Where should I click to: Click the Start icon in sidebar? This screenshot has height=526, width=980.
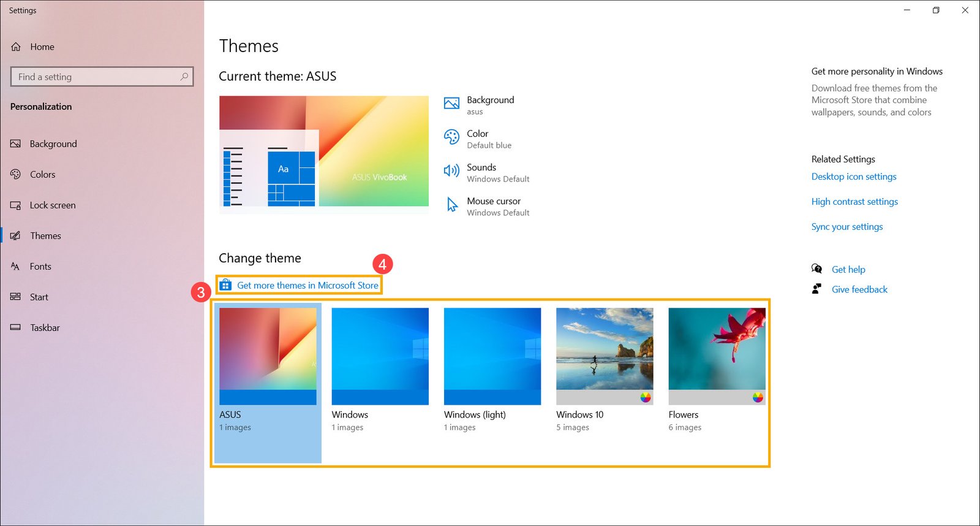coord(15,297)
